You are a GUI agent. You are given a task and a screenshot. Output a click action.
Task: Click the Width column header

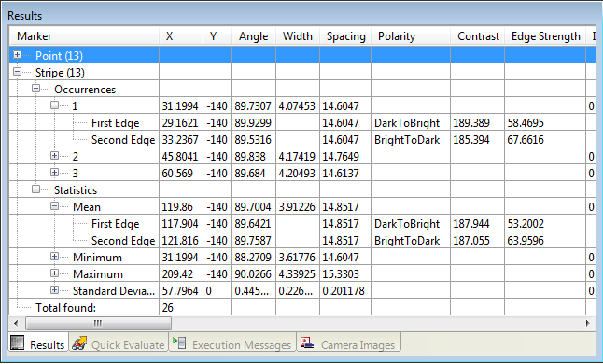[x=298, y=36]
